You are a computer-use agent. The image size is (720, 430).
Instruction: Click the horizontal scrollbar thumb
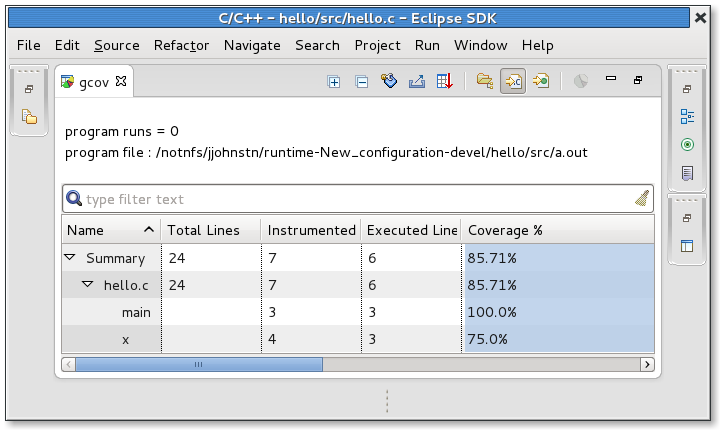click(x=199, y=364)
